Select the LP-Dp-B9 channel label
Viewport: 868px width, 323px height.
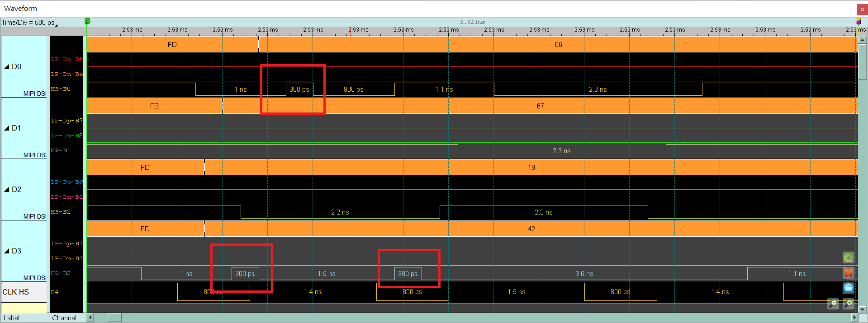pos(67,182)
